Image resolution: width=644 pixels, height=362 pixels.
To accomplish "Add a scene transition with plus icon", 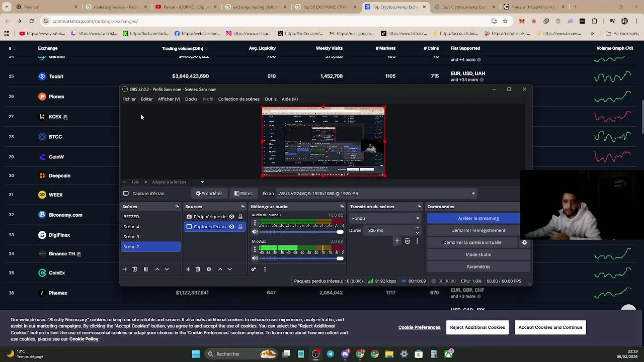I will [x=397, y=241].
